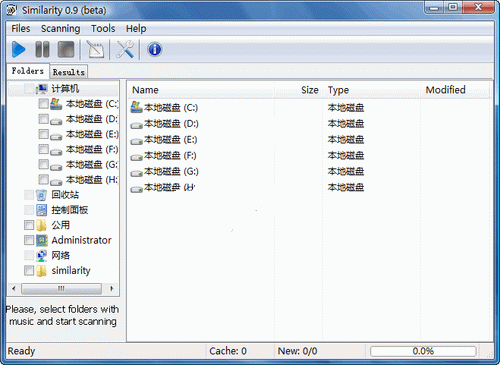Image resolution: width=500 pixels, height=365 pixels.
Task: Check the 本地磁盘 (D:) box in the tree
Action: pos(43,119)
